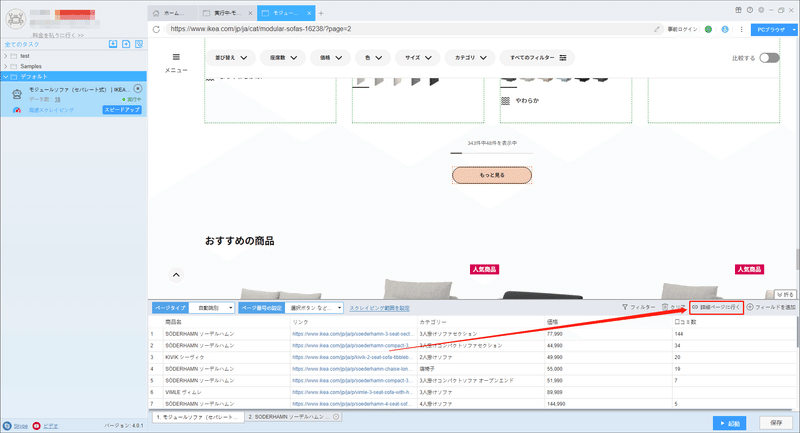The width and height of the screenshot is (800, 433).
Task: Open the three-dot more options menu
Action: point(741,29)
